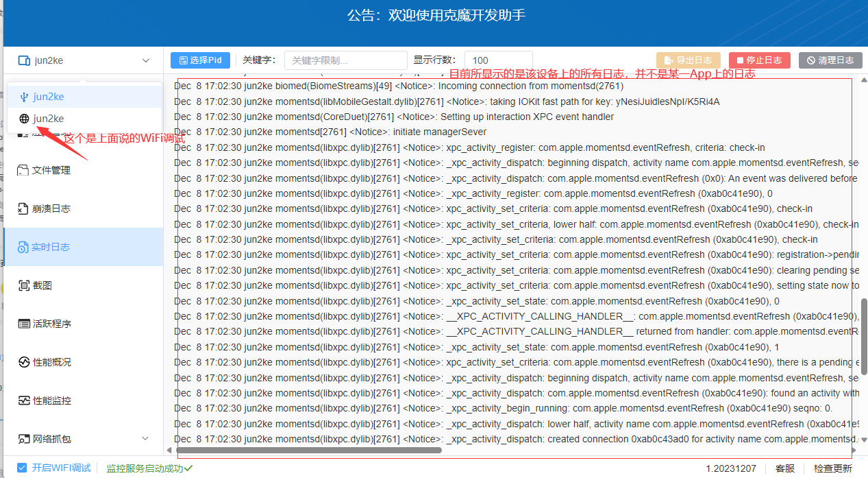This screenshot has width=868, height=478.
Task: Focus the 关键字 keyword filter input
Action: pyautogui.click(x=345, y=60)
